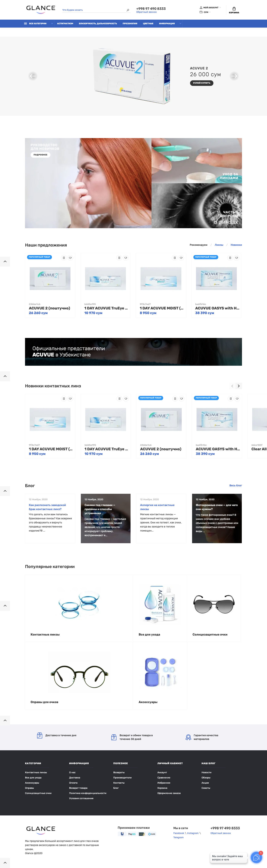Open the online chat widget

coord(256,857)
